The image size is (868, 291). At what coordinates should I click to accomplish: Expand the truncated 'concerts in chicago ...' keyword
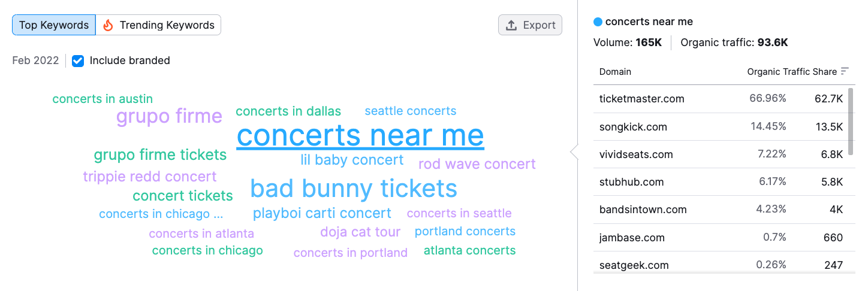[x=161, y=214]
